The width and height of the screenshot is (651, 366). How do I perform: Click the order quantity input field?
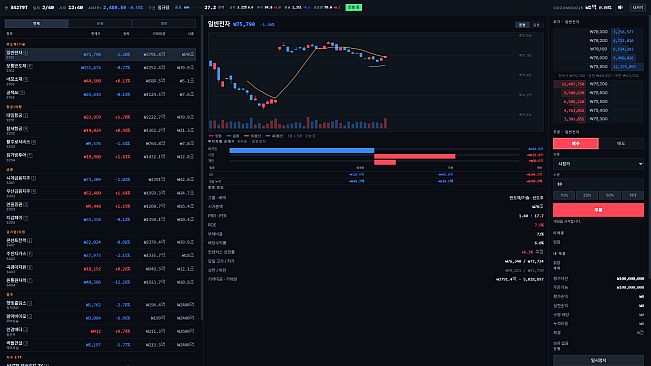pos(598,184)
